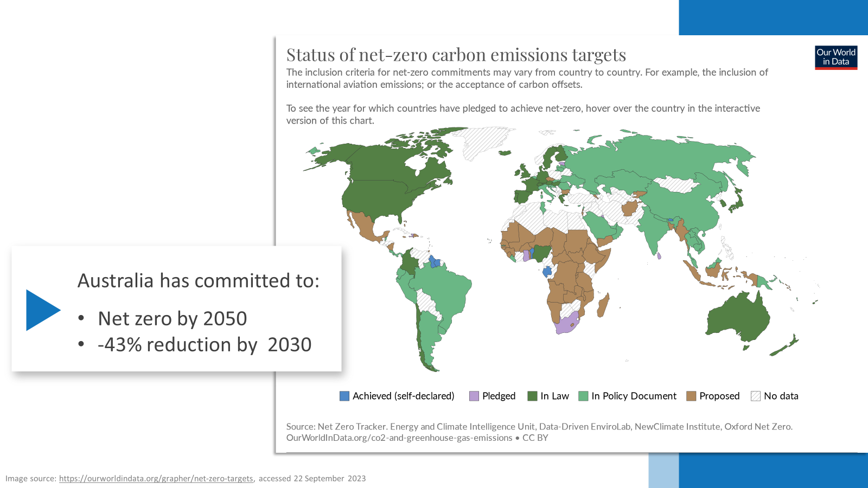Select the brown Proposed legend swatch
This screenshot has width=868, height=488.
tap(691, 396)
